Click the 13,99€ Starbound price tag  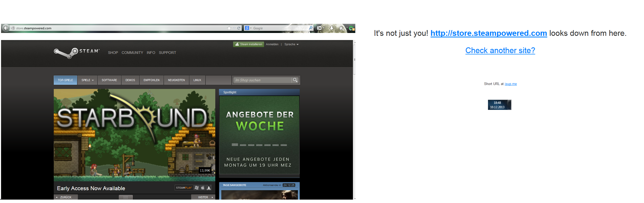pyautogui.click(x=205, y=170)
